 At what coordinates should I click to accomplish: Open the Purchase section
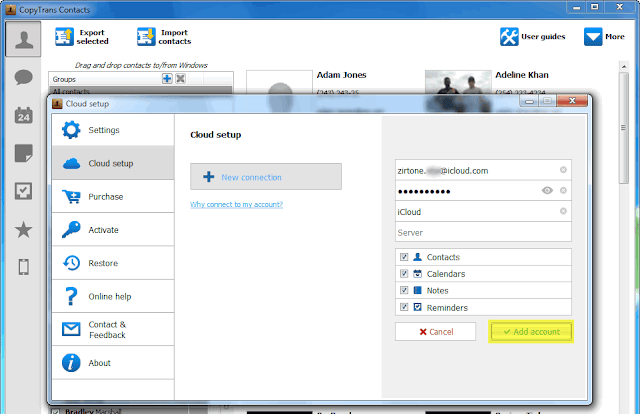click(113, 196)
